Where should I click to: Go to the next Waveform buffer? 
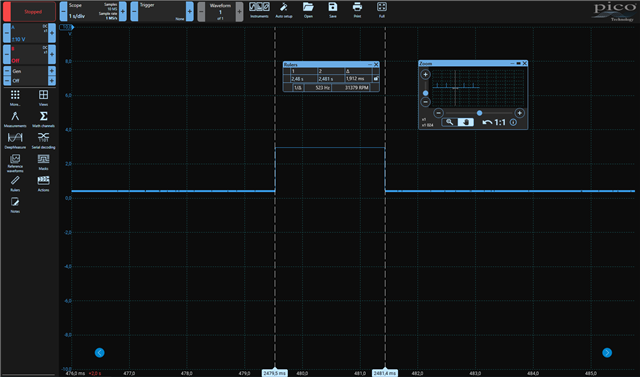tap(240, 11)
